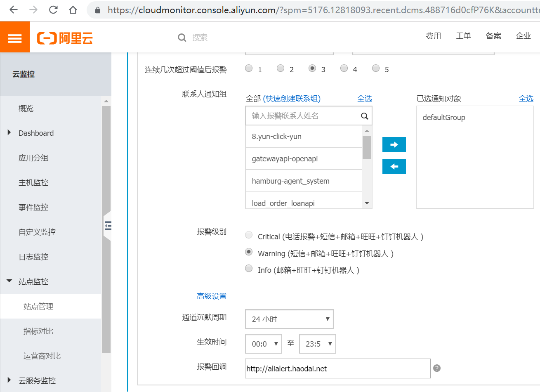540x392 pixels.
Task: Select 2 consecutive threshold breaches
Action: [x=281, y=68]
